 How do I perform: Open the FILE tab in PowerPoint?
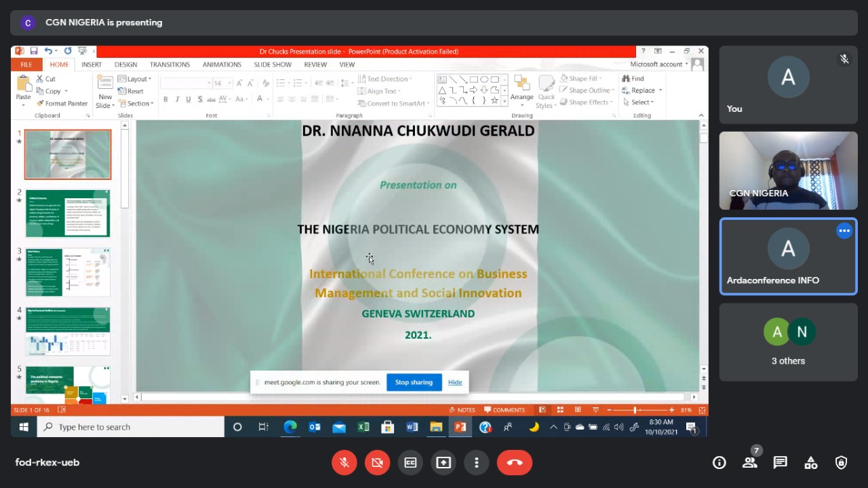pos(26,64)
